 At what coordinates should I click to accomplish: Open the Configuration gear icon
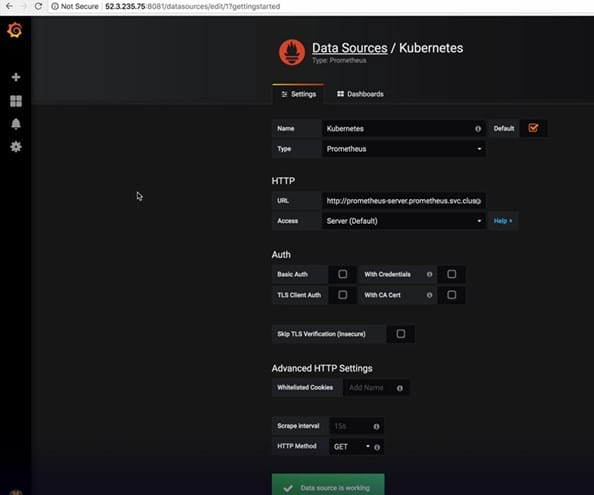coord(16,147)
